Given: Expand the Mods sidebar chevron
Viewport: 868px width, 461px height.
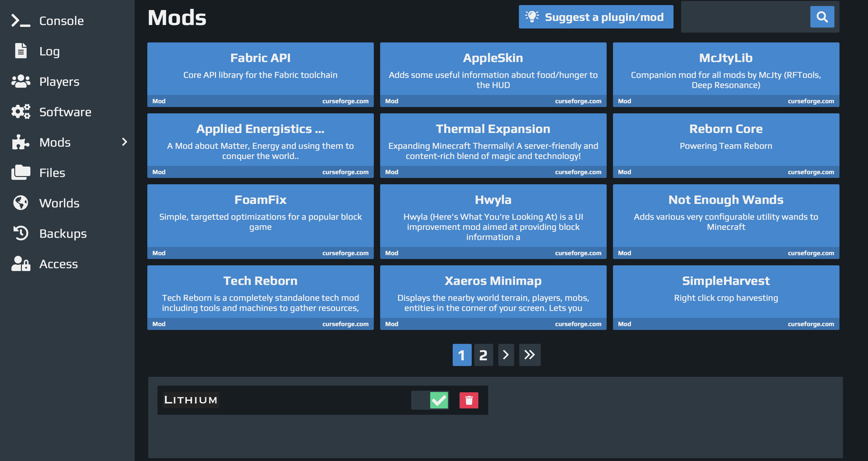Looking at the screenshot, I should 124,142.
